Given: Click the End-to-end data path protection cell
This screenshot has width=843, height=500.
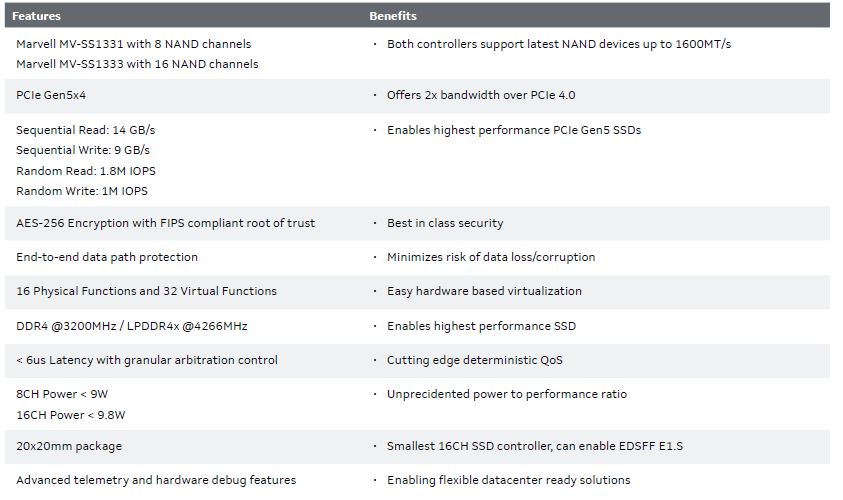Looking at the screenshot, I should [107, 257].
